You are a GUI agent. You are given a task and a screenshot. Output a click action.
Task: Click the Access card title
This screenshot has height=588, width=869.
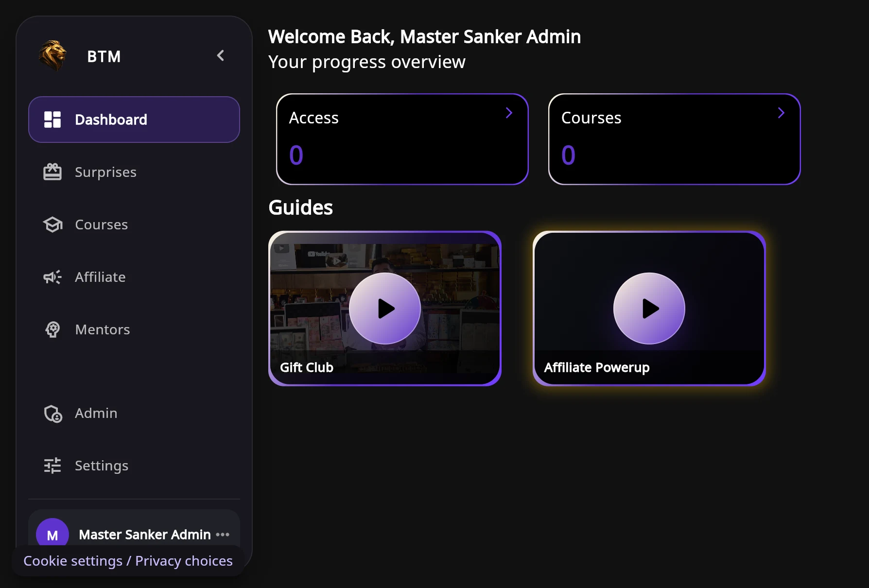[x=314, y=118]
